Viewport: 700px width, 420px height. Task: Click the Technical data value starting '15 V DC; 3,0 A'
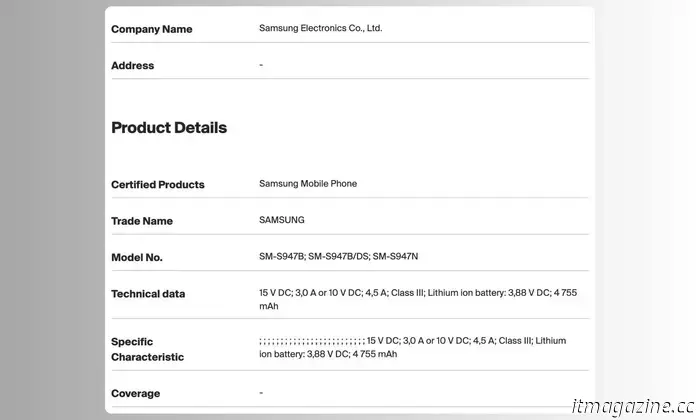(418, 299)
